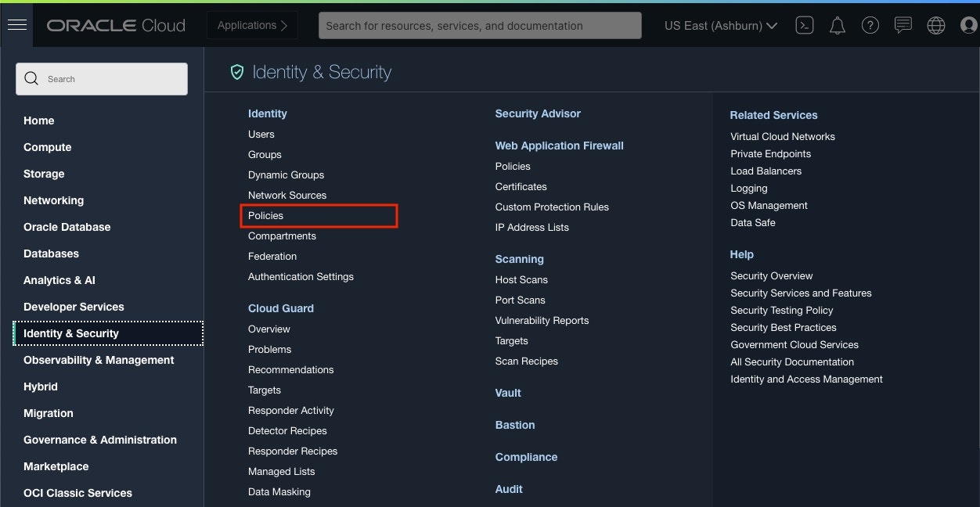Image resolution: width=980 pixels, height=507 pixels.
Task: Open the Vault link
Action: pyautogui.click(x=508, y=393)
